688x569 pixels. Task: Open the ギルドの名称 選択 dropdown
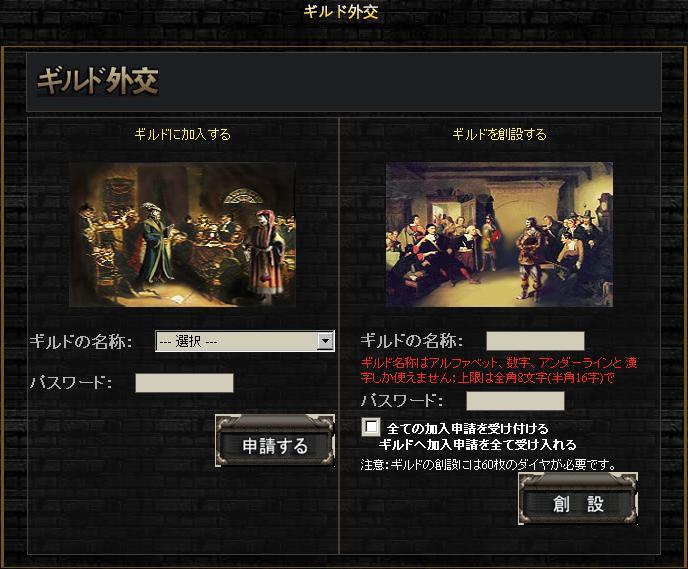(x=245, y=341)
